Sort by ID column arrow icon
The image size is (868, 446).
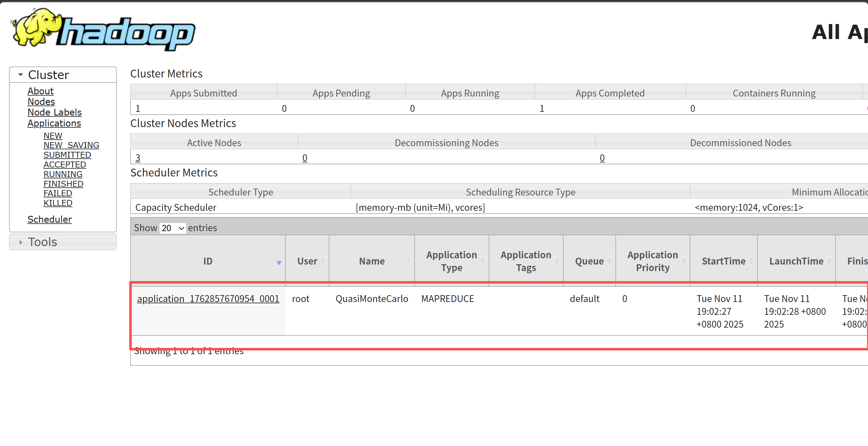tap(279, 263)
